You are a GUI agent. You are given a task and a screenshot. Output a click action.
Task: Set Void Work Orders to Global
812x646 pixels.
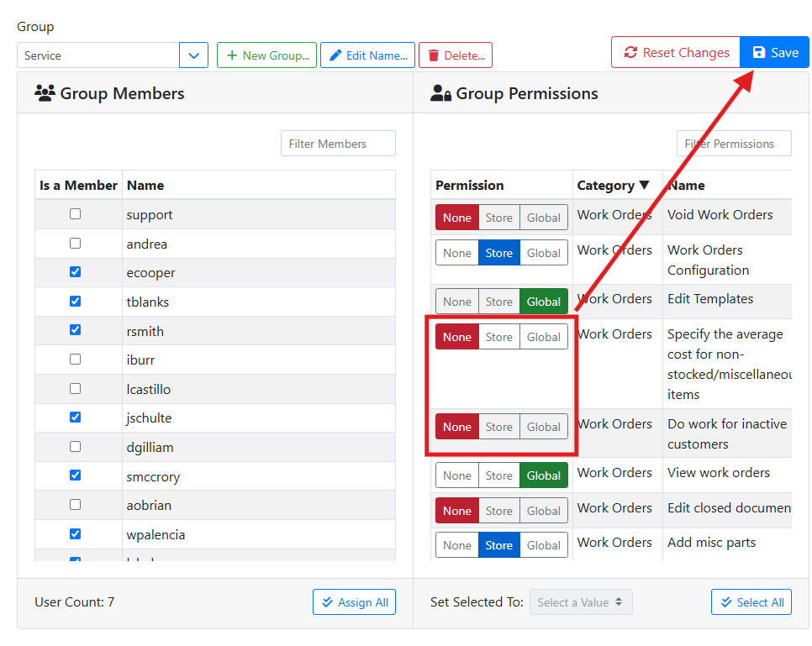click(543, 218)
